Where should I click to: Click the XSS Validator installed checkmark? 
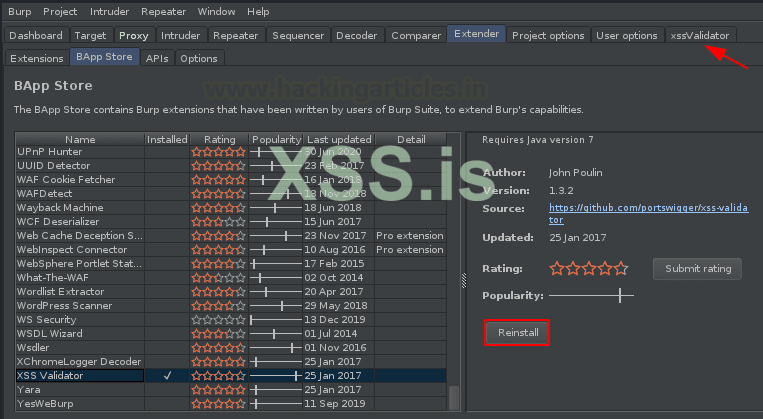click(x=167, y=376)
